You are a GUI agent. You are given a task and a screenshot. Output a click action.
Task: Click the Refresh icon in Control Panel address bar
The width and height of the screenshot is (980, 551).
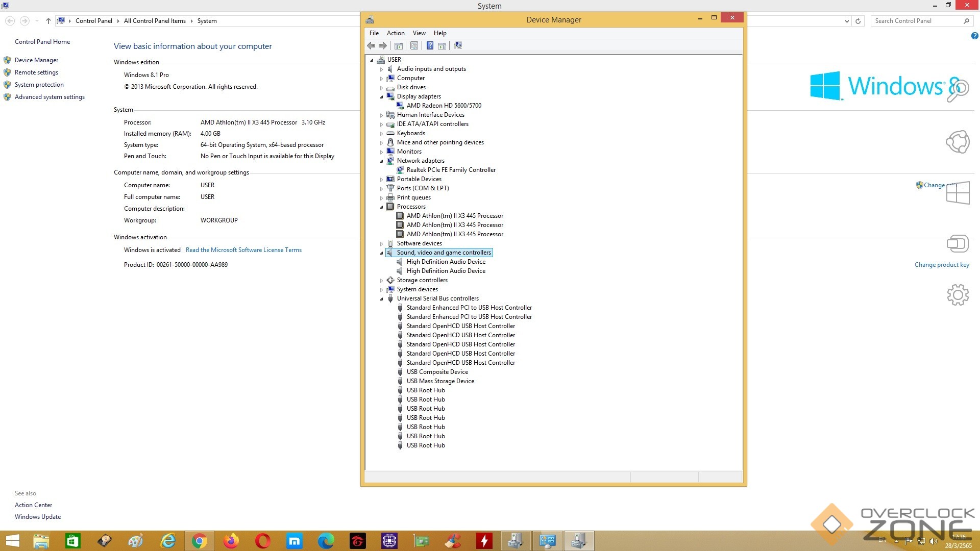click(x=858, y=21)
